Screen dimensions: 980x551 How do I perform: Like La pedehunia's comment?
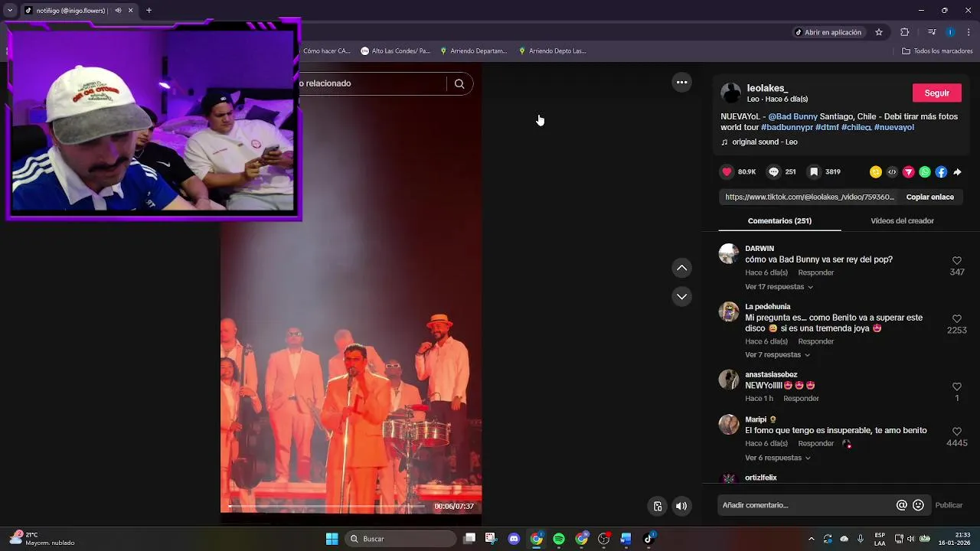[x=957, y=319]
